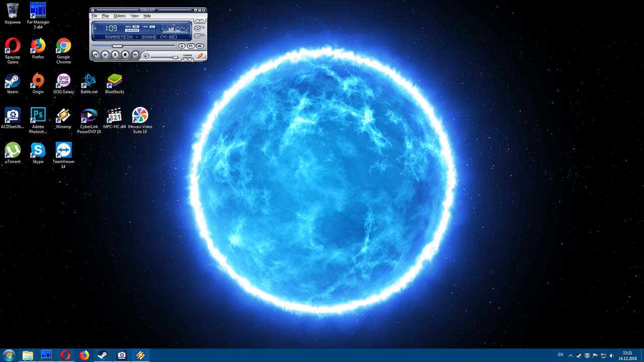The height and width of the screenshot is (362, 644).
Task: Open the Action Center flag icon
Action: pos(595,355)
